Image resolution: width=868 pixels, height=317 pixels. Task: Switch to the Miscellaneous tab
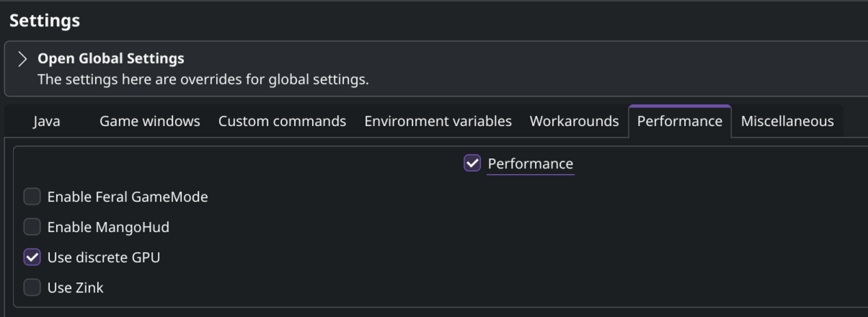tap(787, 121)
